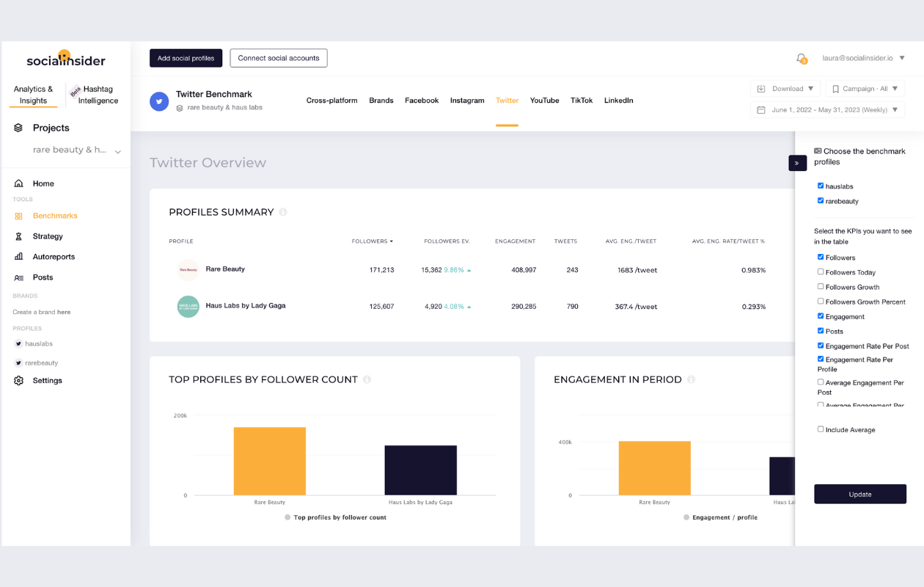This screenshot has width=924, height=587.
Task: Click the 408,997 engagement value
Action: pos(524,270)
